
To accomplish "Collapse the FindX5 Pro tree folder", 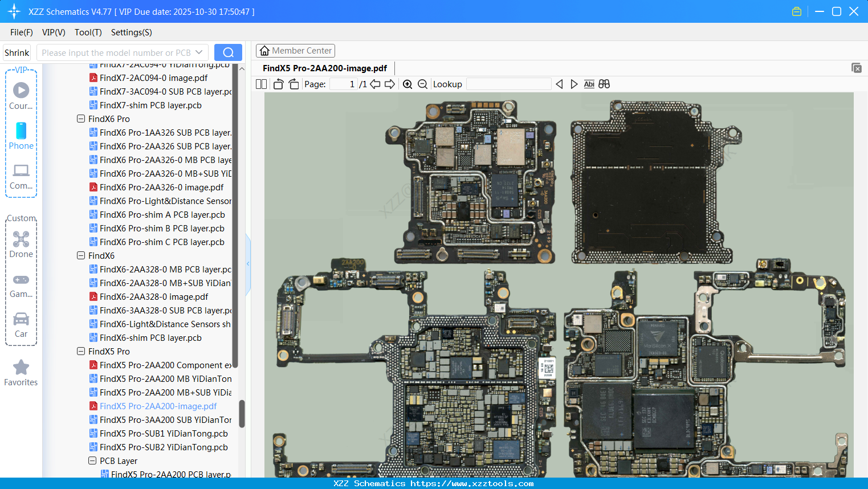I will click(x=81, y=352).
